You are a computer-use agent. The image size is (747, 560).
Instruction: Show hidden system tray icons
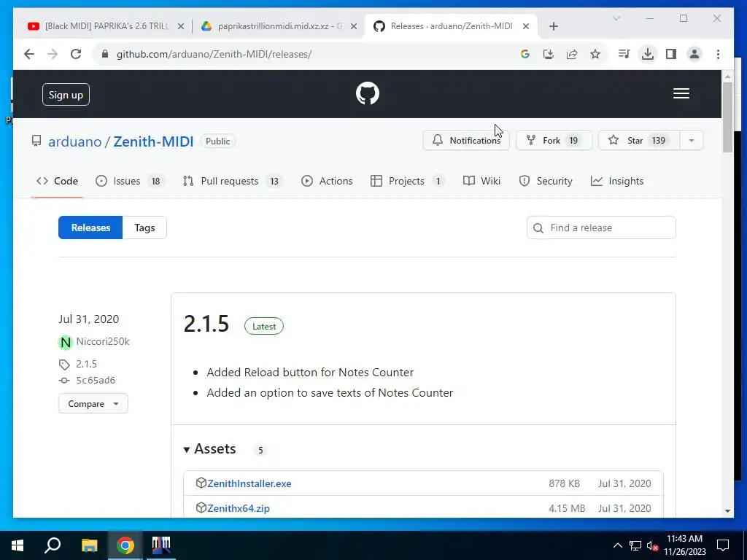tap(617, 545)
